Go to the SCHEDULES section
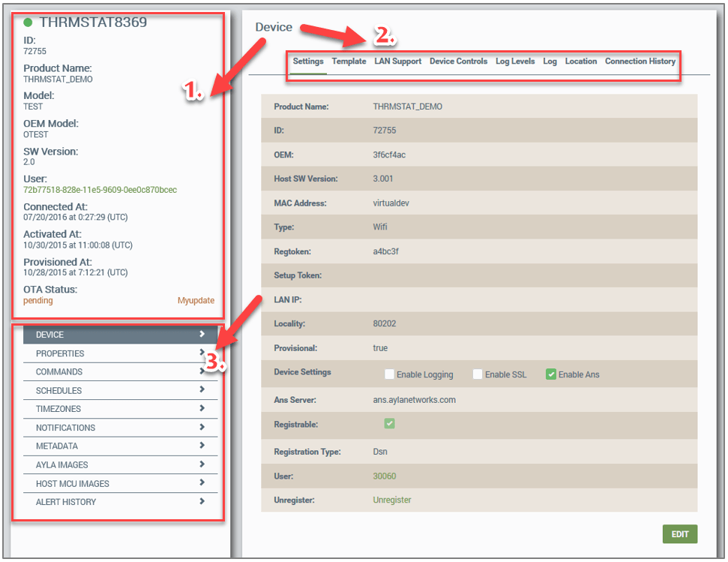This screenshot has height=562, width=728. [120, 391]
